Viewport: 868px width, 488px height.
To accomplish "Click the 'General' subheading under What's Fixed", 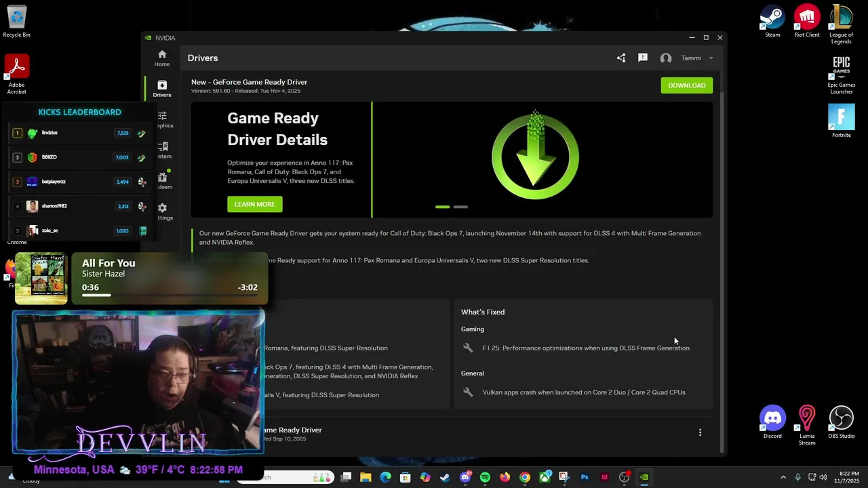I will coord(473,373).
